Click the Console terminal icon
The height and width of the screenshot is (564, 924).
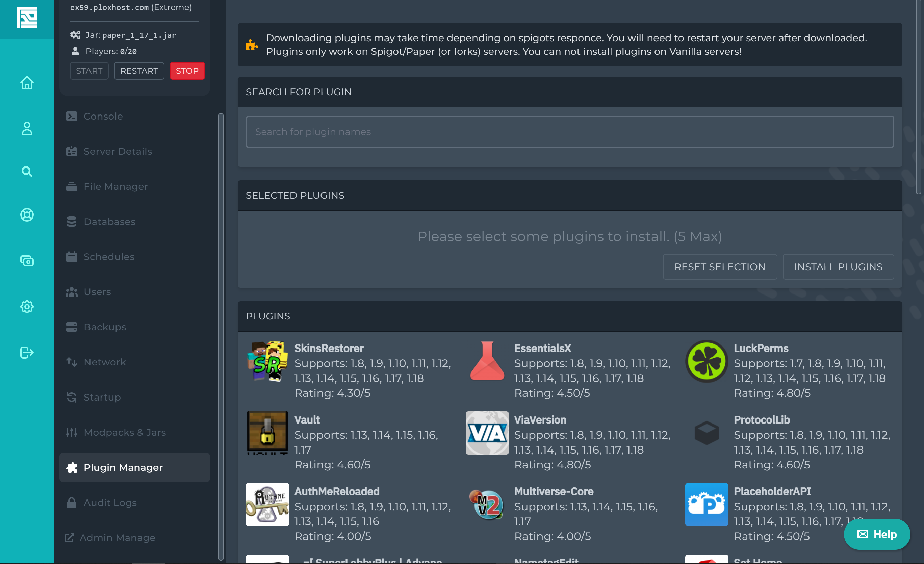click(x=72, y=116)
